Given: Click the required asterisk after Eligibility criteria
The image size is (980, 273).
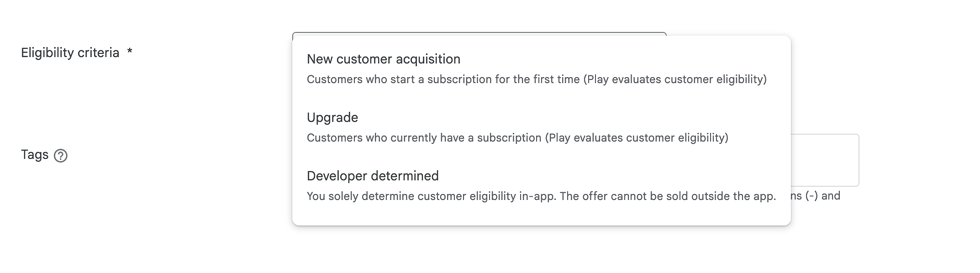Looking at the screenshot, I should [130, 51].
